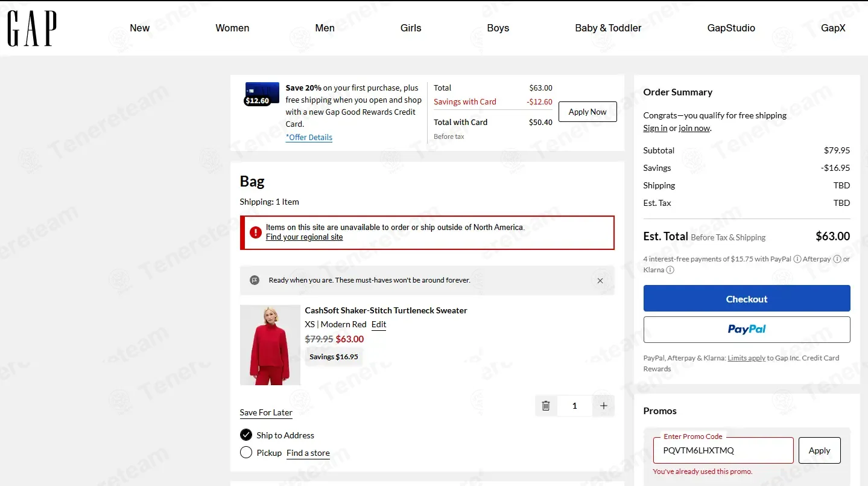Image resolution: width=868 pixels, height=486 pixels.
Task: Click Save For Later
Action: coord(266,412)
